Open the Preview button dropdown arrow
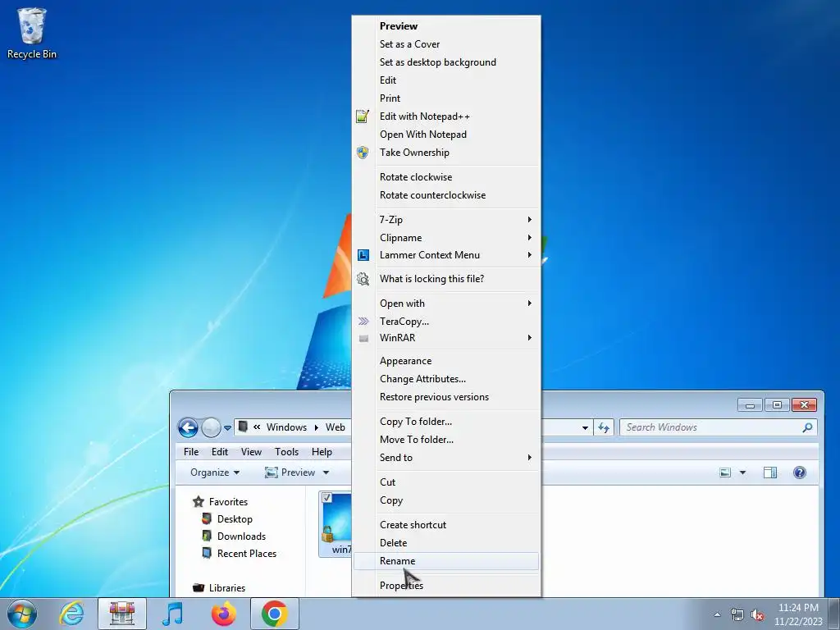 pyautogui.click(x=326, y=472)
